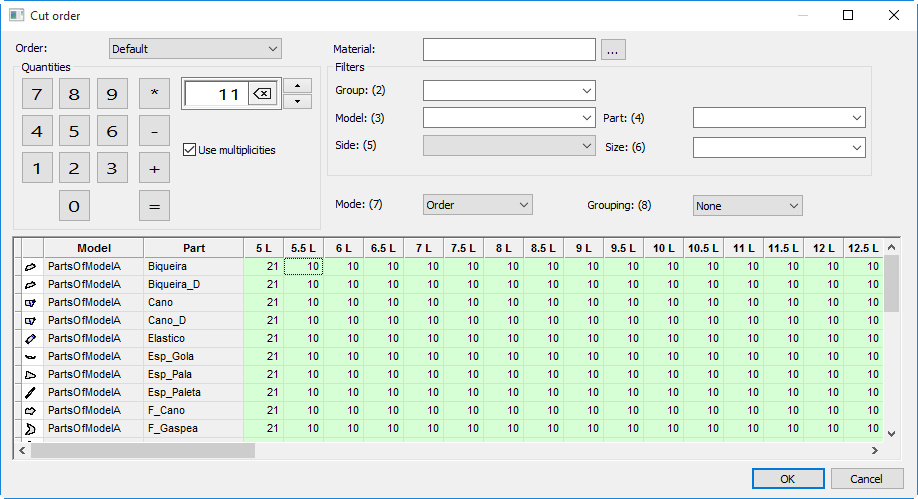Click keypad digit 0 button

point(74,206)
